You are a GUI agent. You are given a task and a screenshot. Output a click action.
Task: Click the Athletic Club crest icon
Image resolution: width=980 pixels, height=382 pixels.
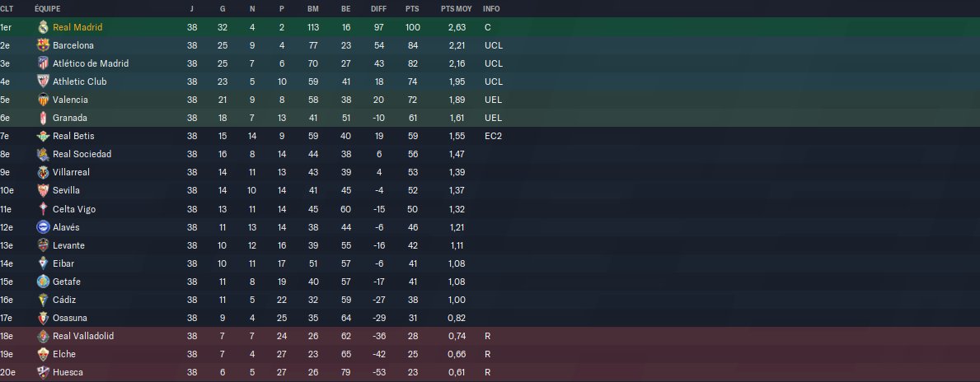(43, 82)
